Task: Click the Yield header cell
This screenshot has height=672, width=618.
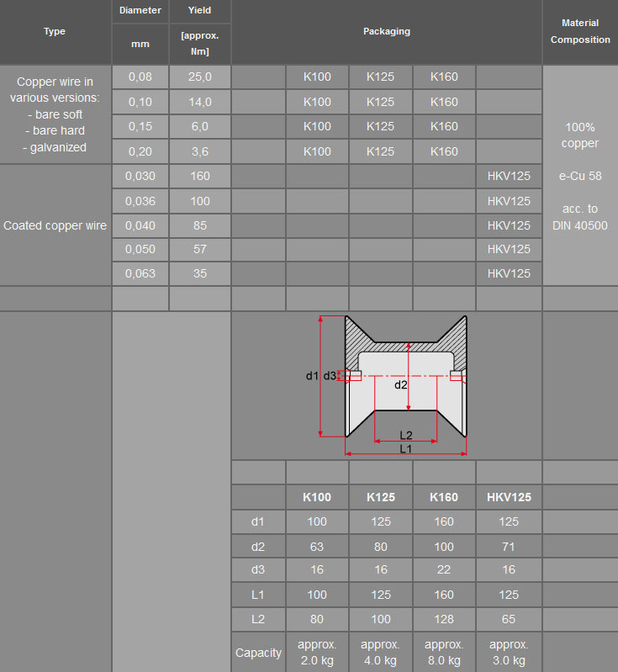Action: click(x=200, y=11)
